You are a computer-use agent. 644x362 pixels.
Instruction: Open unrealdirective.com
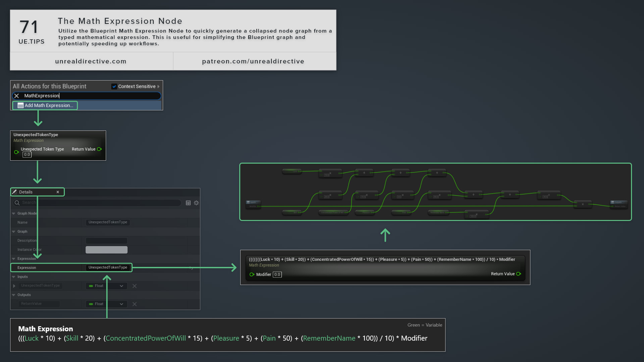click(91, 61)
